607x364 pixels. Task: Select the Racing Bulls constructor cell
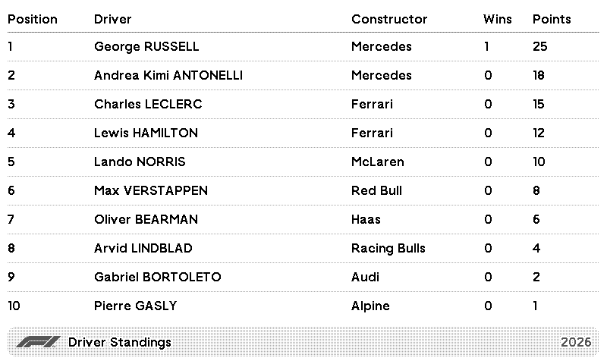point(388,248)
